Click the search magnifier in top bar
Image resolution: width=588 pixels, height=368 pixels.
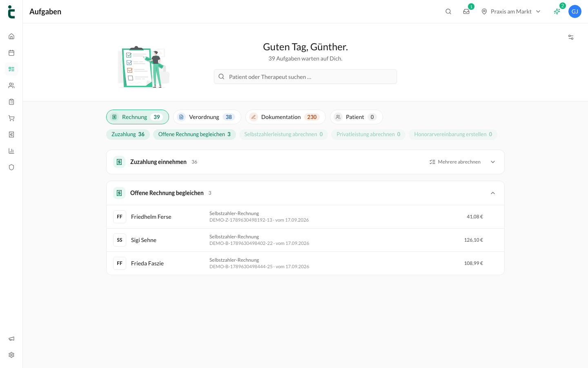click(x=448, y=11)
